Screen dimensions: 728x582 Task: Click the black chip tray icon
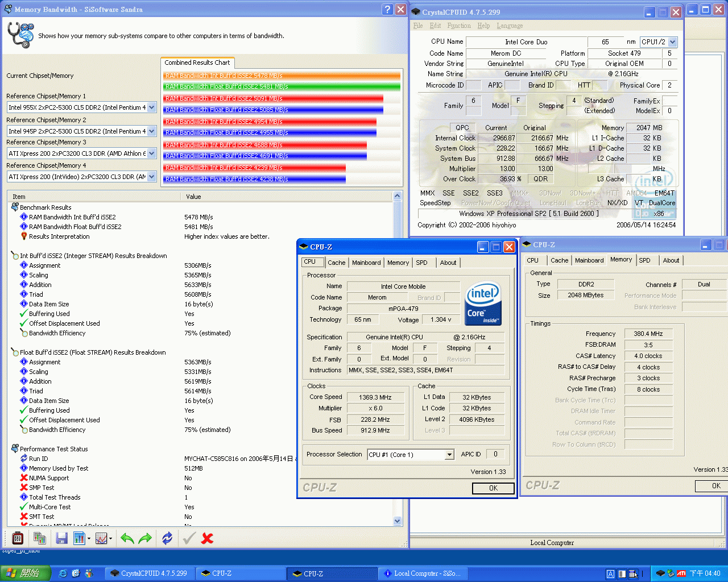coord(660,573)
